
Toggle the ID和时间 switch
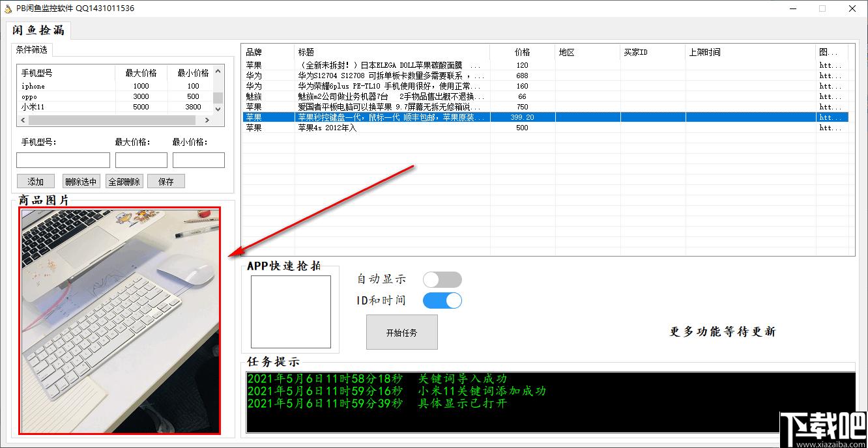tap(442, 300)
